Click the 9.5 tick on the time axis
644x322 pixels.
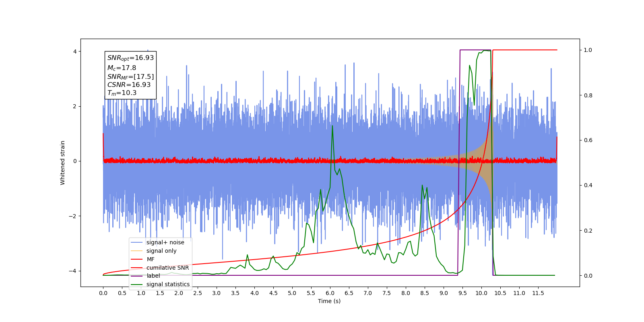click(462, 293)
